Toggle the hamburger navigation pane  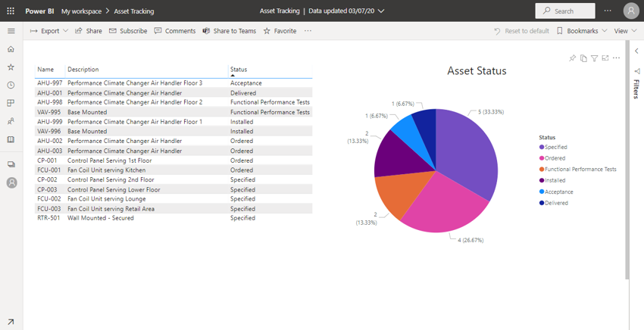[x=11, y=31]
